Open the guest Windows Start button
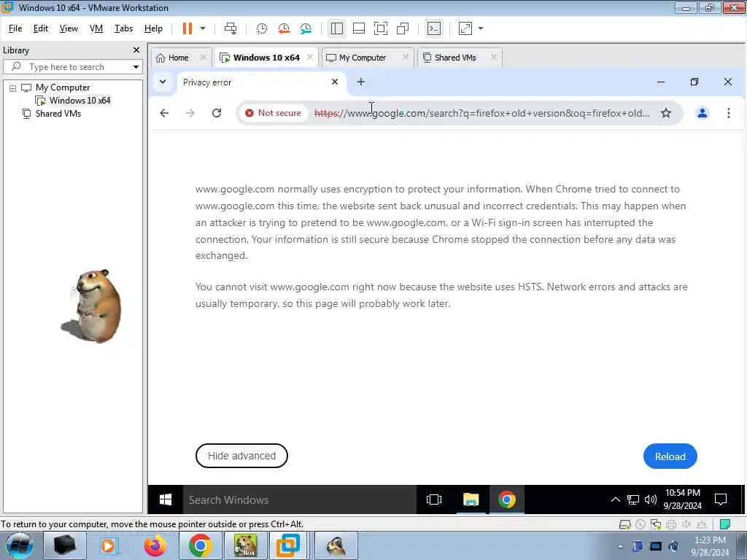 pos(166,499)
